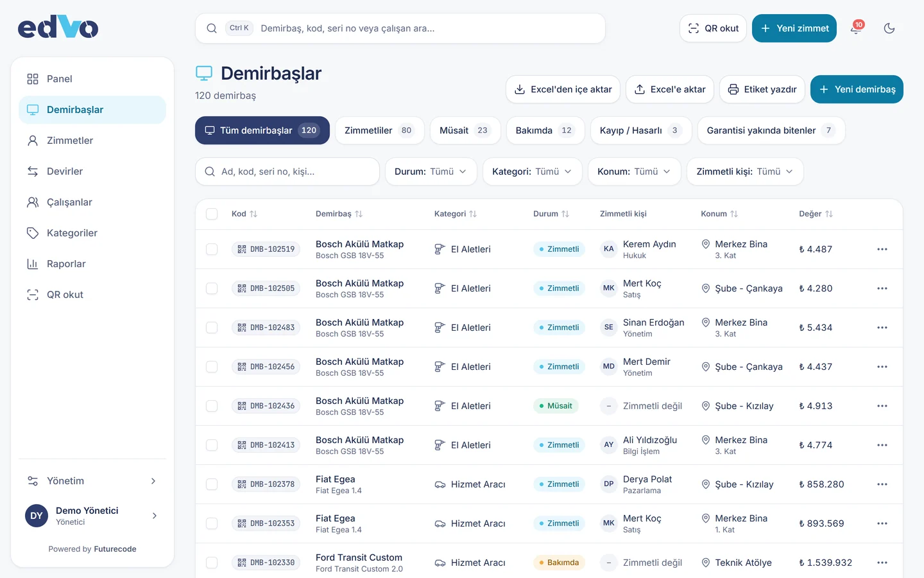The image size is (924, 578).
Task: Open the notifications bell icon
Action: 856,28
